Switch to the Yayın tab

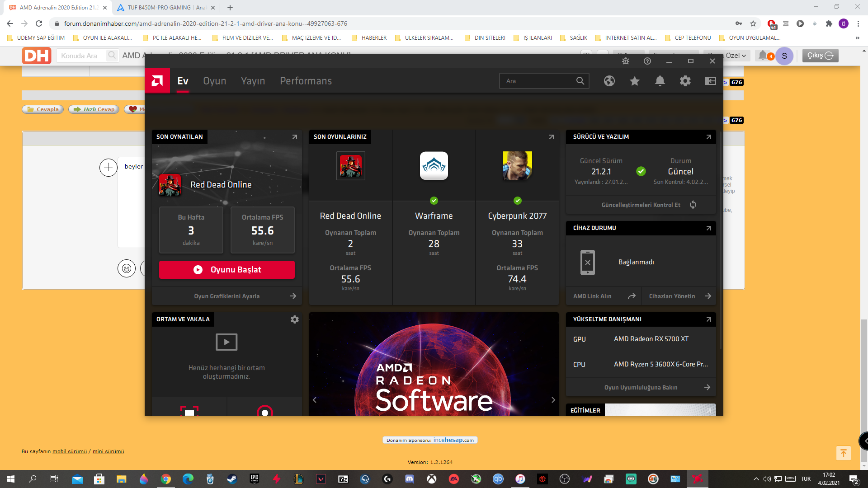click(253, 81)
